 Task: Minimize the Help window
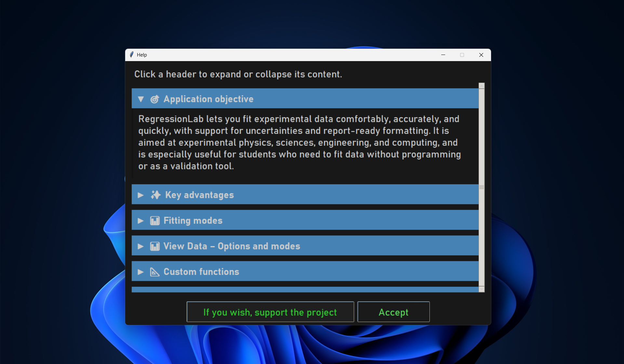click(x=443, y=55)
